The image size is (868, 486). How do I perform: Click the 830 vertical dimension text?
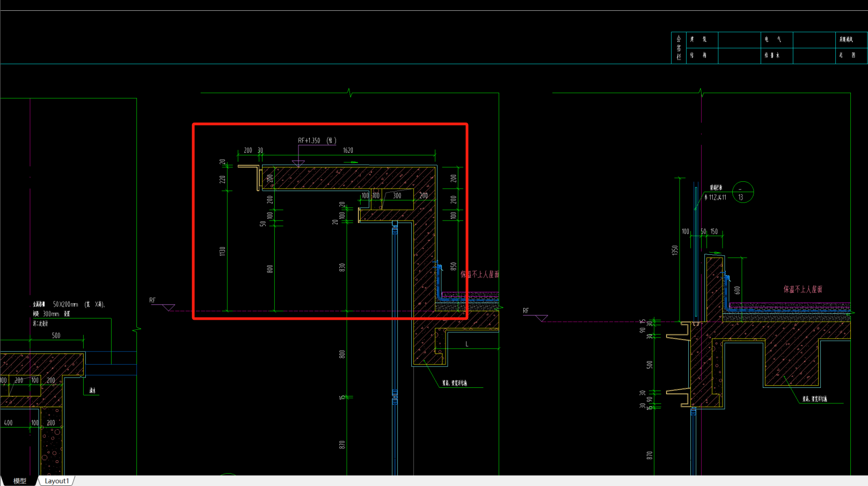[342, 267]
